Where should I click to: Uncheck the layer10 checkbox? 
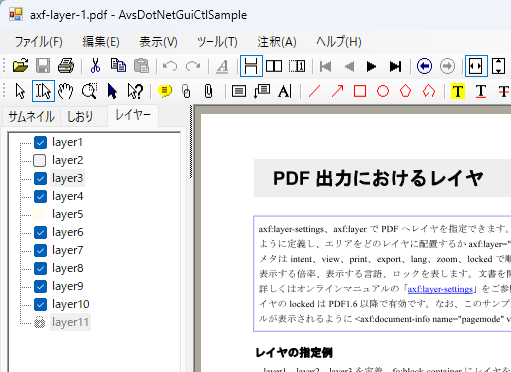(x=40, y=304)
